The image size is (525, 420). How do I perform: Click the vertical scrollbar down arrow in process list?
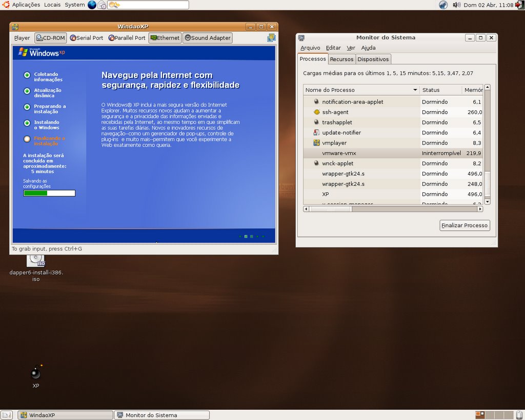488,202
